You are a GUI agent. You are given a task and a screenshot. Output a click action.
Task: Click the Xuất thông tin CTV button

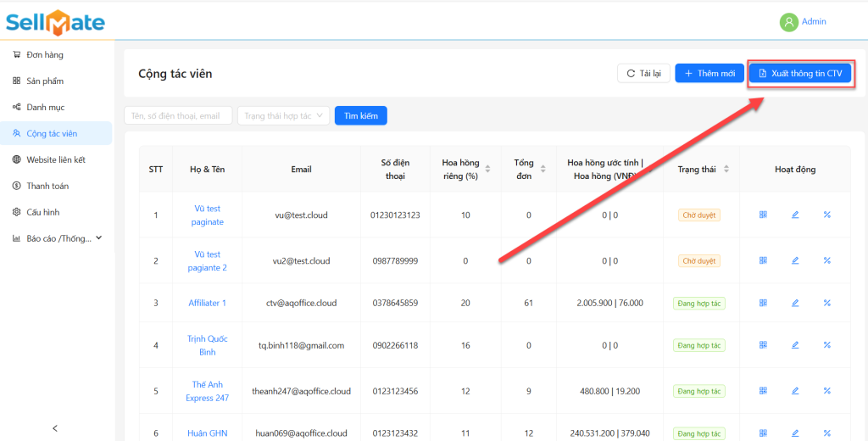click(x=800, y=74)
